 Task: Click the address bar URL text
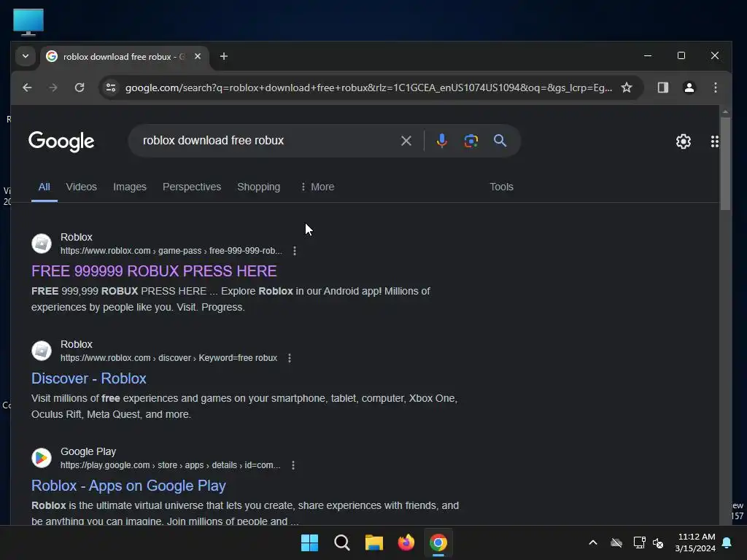coord(368,87)
